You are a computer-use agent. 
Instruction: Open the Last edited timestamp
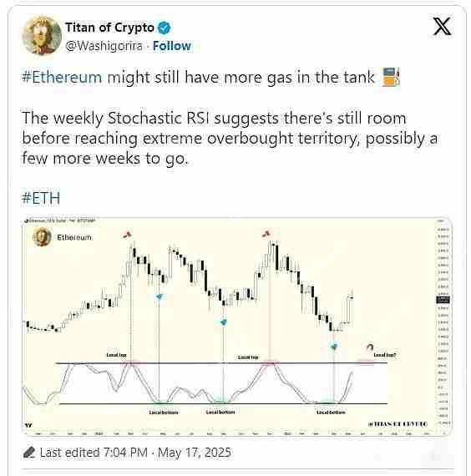click(x=135, y=453)
